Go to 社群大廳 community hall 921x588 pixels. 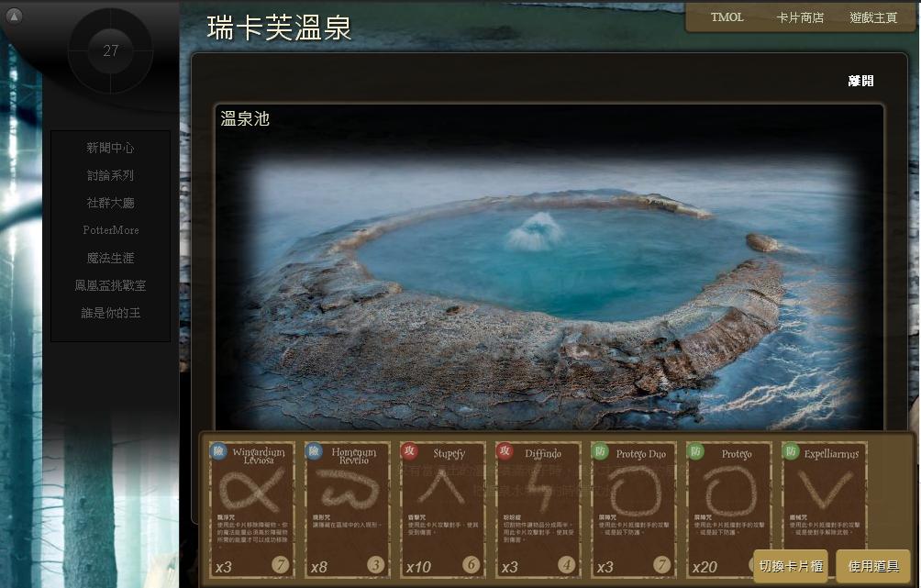110,203
